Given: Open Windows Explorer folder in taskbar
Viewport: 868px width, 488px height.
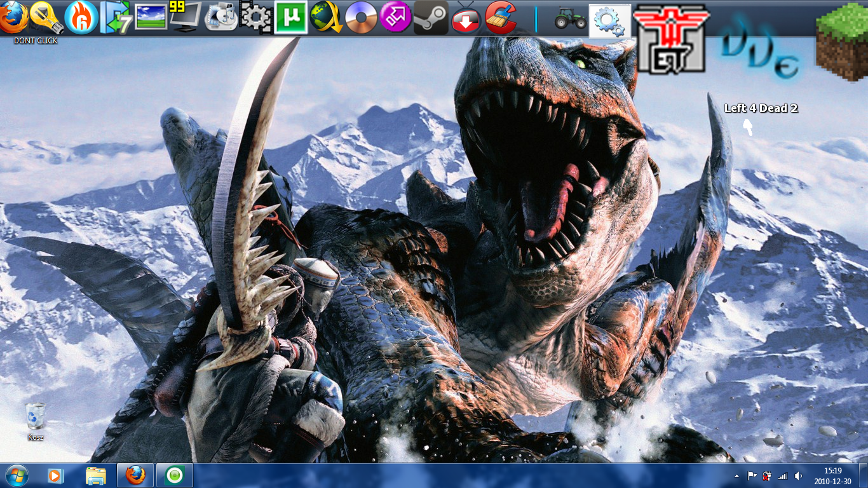Looking at the screenshot, I should point(96,475).
